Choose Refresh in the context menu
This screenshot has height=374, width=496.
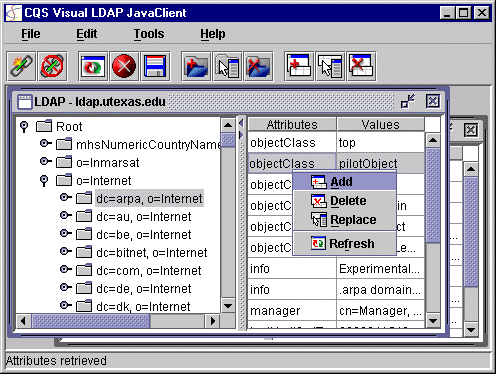point(345,244)
